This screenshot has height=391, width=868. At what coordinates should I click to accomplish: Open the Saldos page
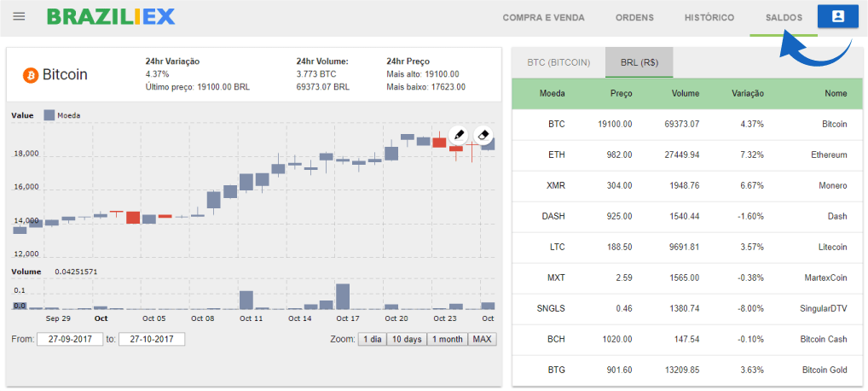coord(784,18)
